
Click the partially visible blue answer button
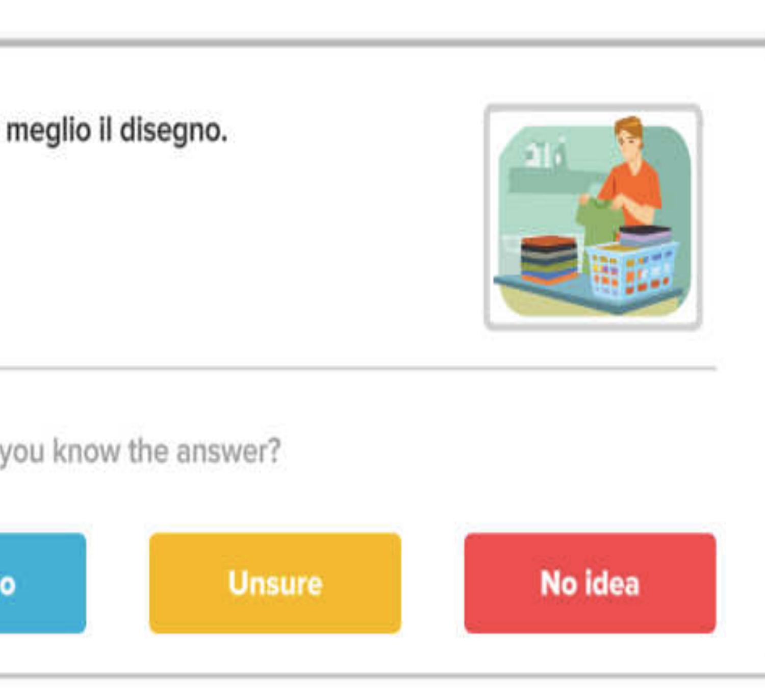click(x=42, y=583)
